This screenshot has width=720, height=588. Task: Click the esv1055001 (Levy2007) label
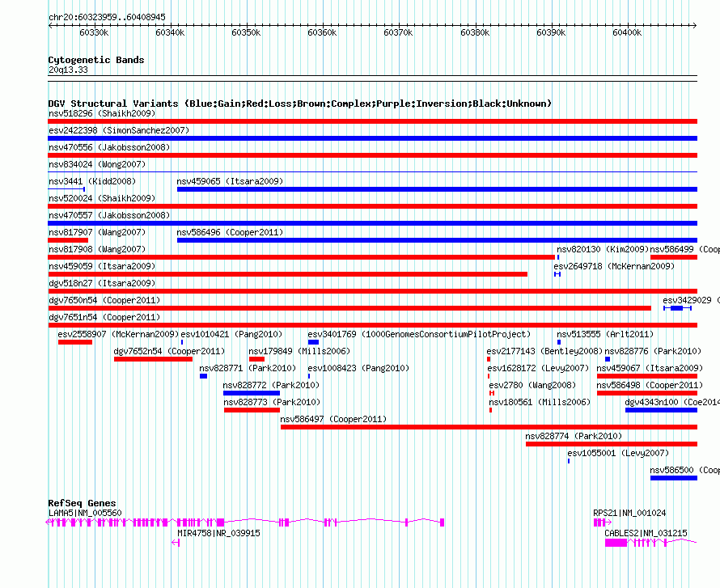[x=618, y=453]
